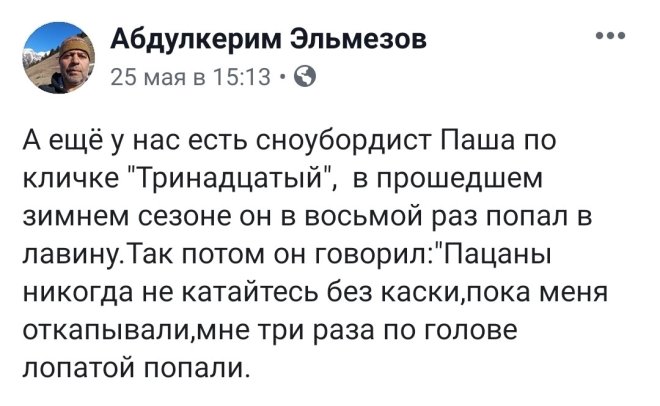The image size is (660, 406).
Task: Click the word "Пацаны" in the post text
Action: [x=495, y=255]
